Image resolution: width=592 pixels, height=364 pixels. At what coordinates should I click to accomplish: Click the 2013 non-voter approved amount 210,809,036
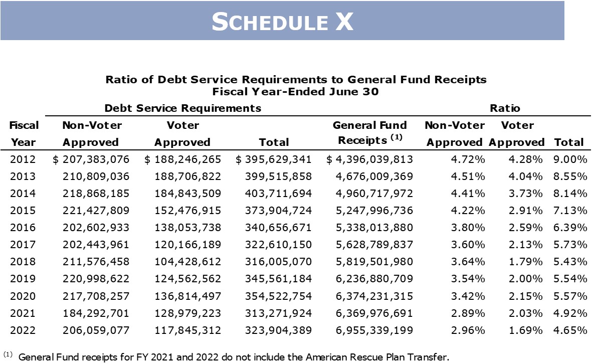[96, 176]
